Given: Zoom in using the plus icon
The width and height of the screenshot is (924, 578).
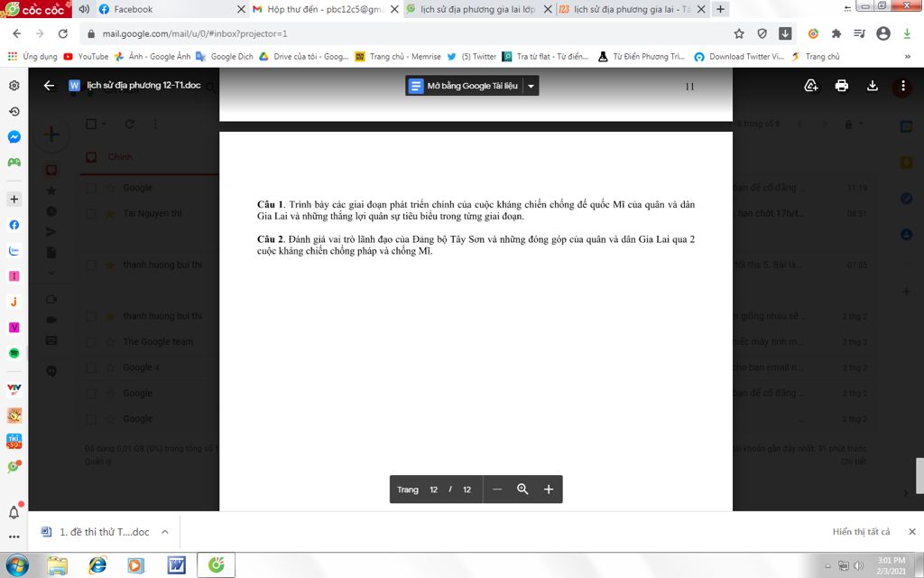Looking at the screenshot, I should (x=549, y=489).
